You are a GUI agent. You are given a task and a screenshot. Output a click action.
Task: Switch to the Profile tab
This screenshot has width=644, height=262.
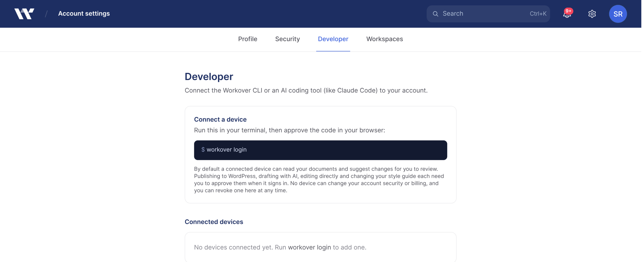point(248,39)
